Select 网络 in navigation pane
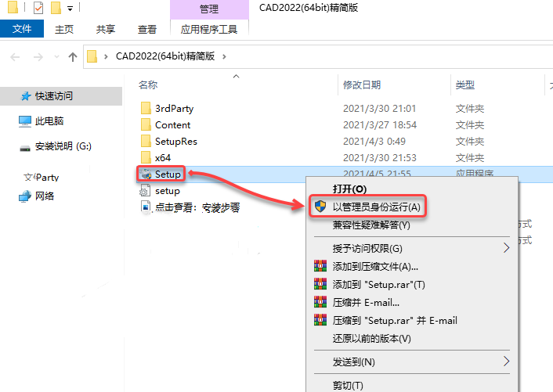Viewport: 553px width, 392px height. click(x=45, y=196)
